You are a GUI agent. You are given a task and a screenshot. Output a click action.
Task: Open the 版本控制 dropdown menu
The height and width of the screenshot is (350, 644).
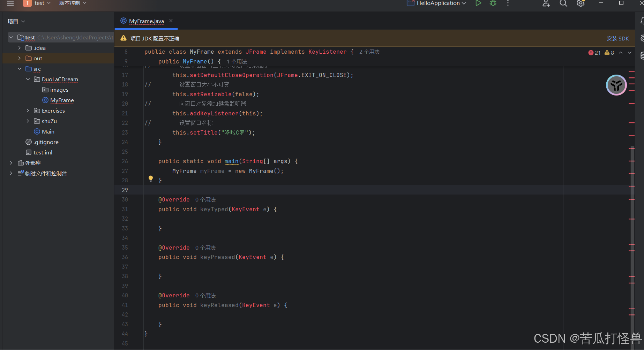[x=73, y=3]
